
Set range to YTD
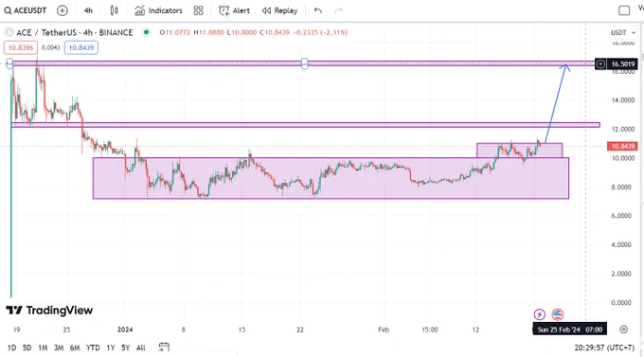click(x=93, y=348)
